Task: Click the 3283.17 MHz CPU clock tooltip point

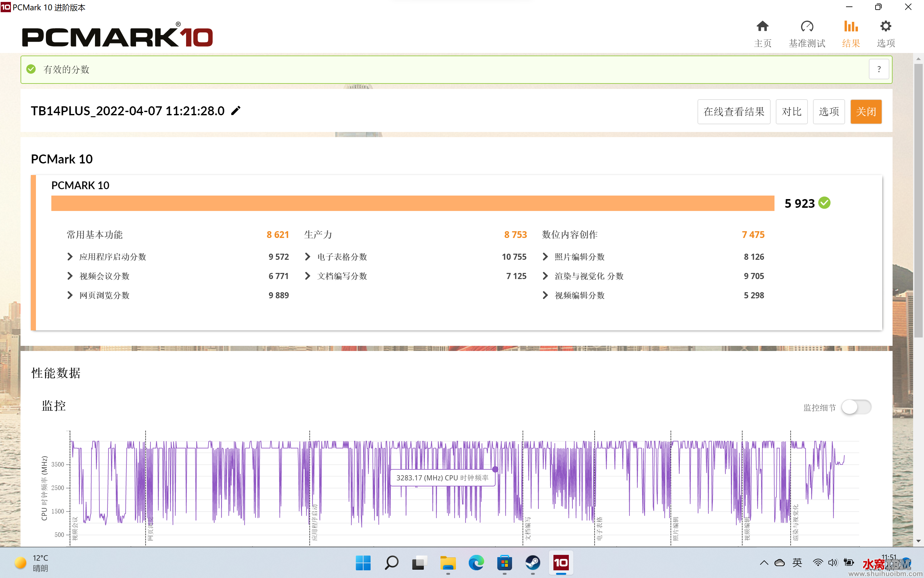Action: click(x=495, y=469)
